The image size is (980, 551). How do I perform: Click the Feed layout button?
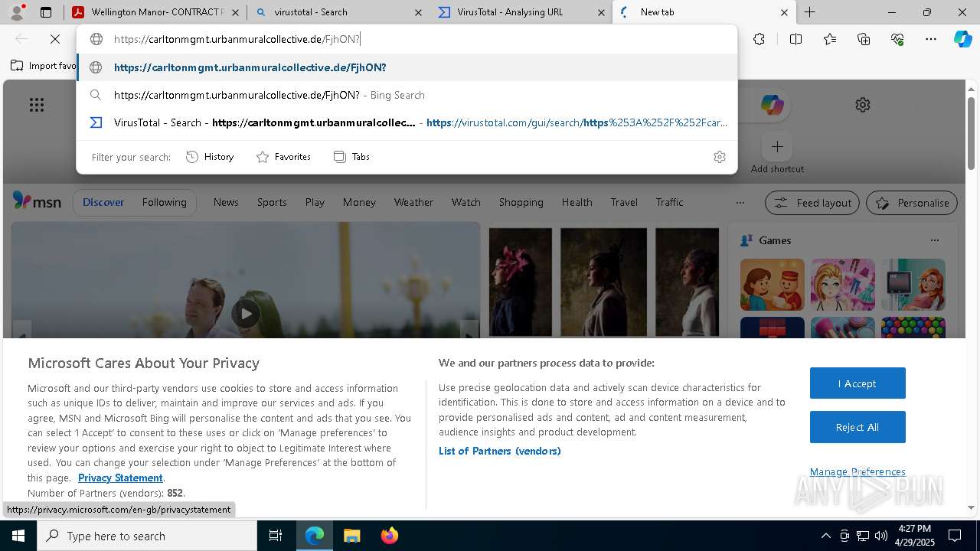pyautogui.click(x=812, y=203)
